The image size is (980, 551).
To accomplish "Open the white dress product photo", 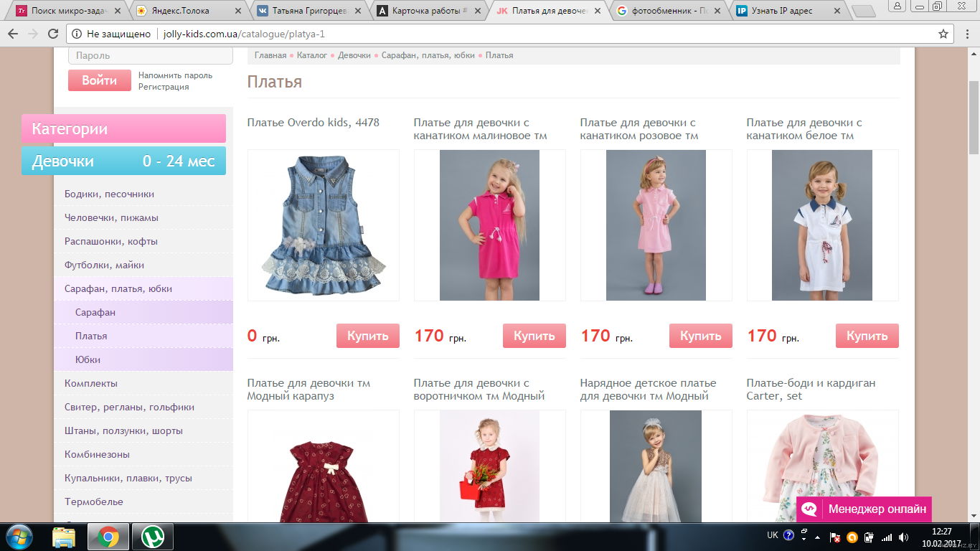I will 822,225.
